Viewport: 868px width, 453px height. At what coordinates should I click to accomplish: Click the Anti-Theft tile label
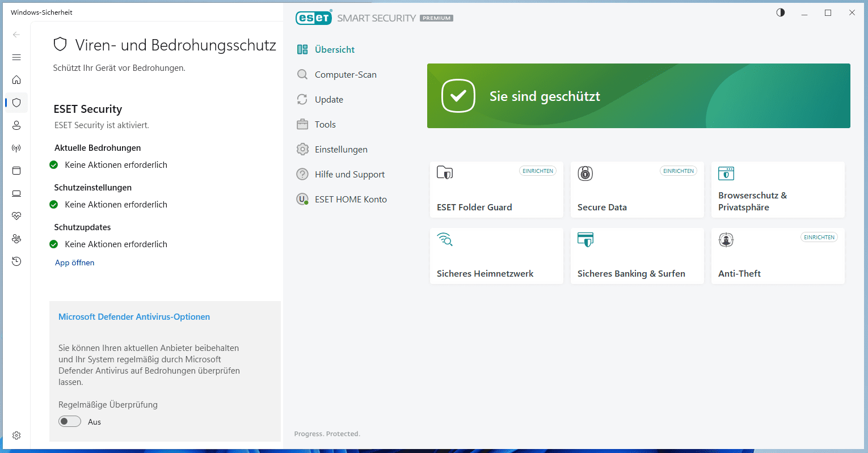coord(739,273)
